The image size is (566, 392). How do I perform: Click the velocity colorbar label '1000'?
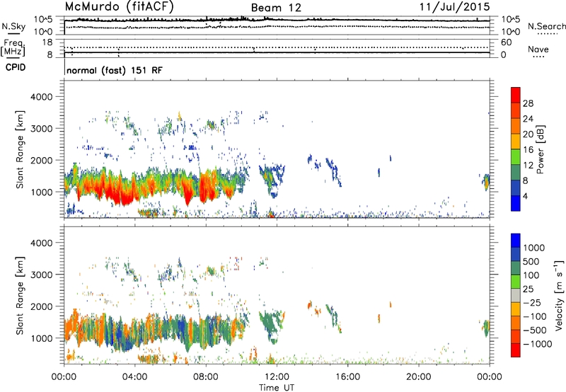[534, 248]
